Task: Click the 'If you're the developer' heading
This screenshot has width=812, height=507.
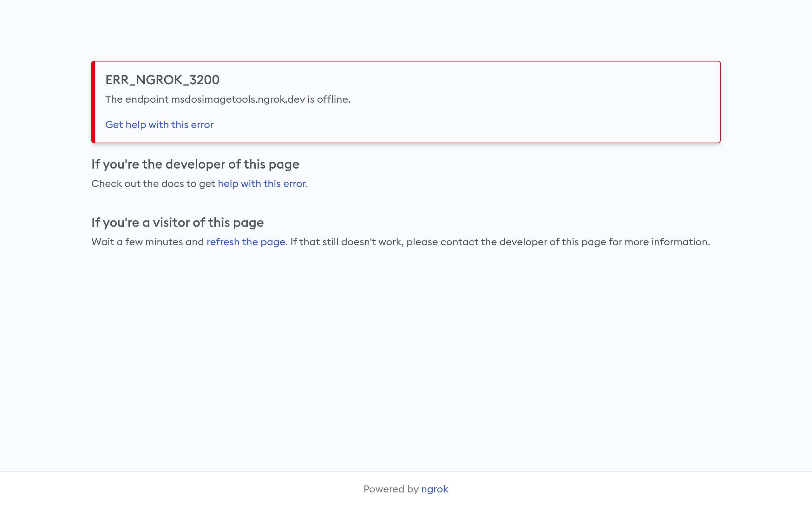Action: point(195,164)
